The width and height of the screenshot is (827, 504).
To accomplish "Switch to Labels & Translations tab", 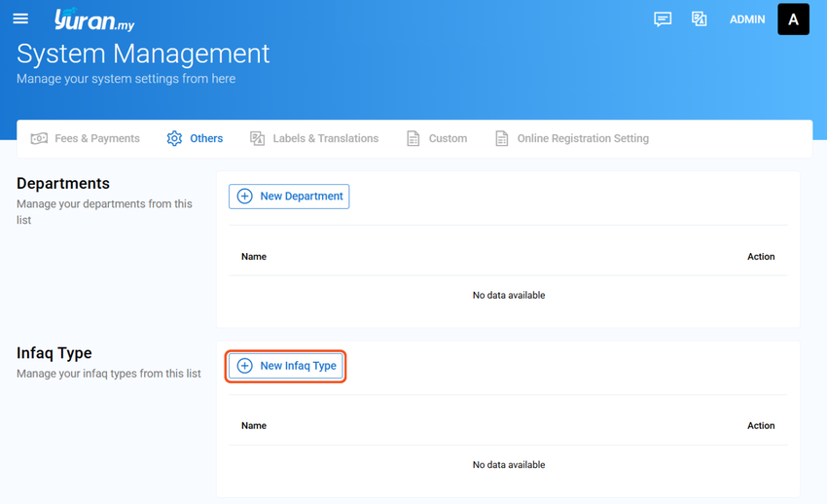I will 314,139.
